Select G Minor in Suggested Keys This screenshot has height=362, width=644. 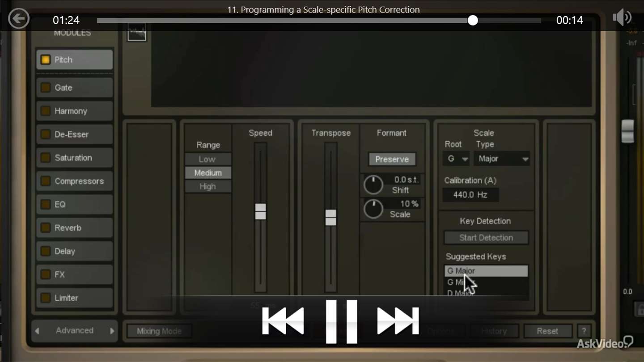(x=486, y=282)
